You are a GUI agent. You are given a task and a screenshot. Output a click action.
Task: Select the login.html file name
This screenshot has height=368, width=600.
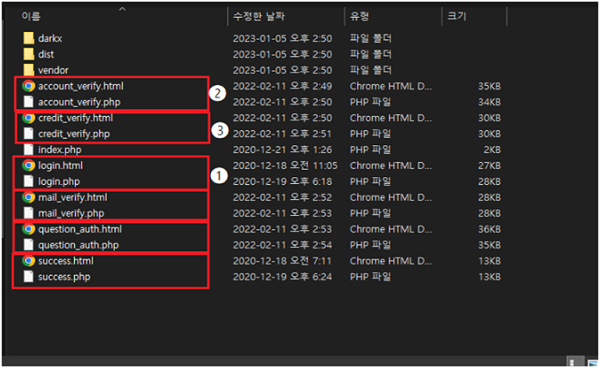(60, 166)
